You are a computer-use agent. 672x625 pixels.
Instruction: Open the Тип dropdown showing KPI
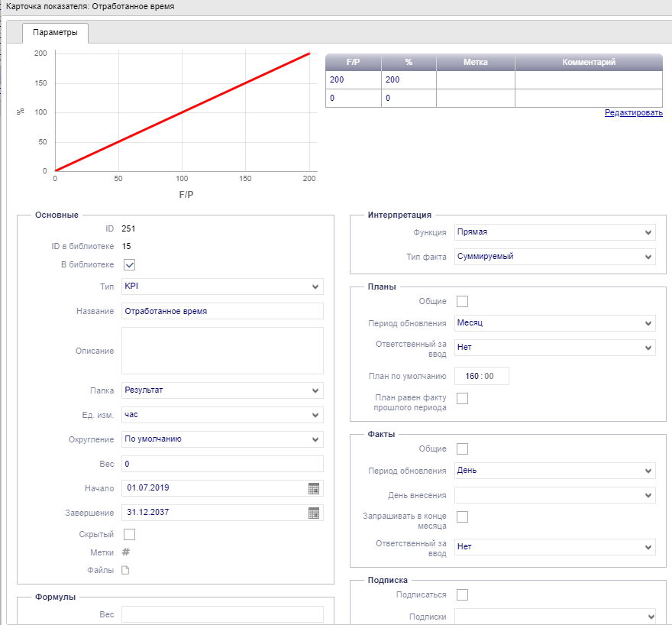click(222, 287)
